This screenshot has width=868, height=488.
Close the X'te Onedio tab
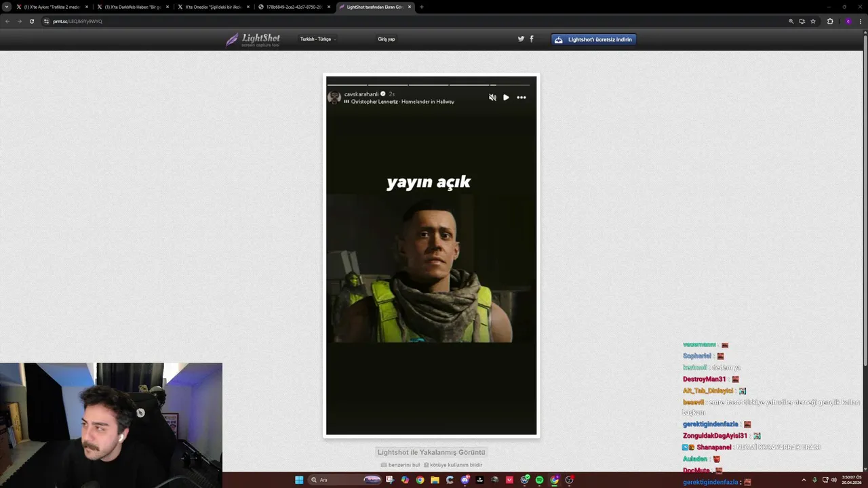point(248,7)
